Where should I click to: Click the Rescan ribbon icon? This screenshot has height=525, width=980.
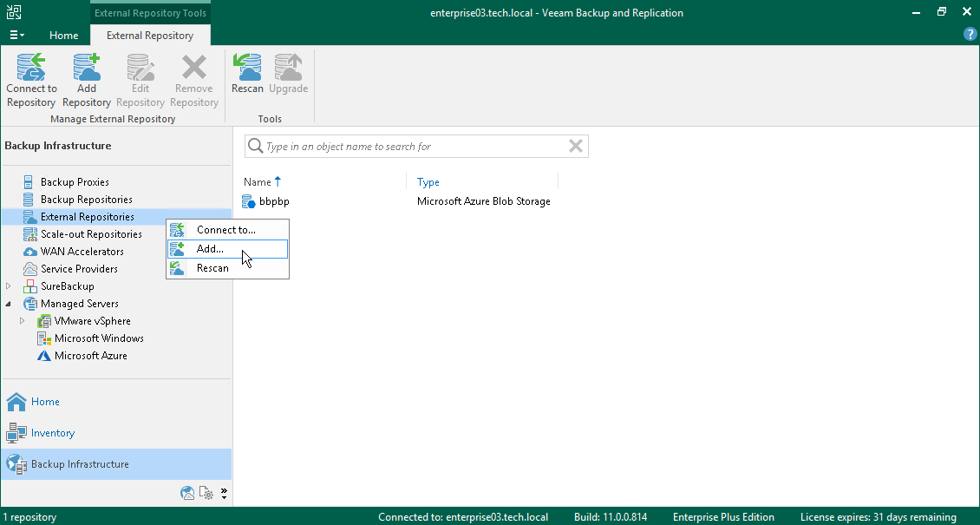(247, 68)
